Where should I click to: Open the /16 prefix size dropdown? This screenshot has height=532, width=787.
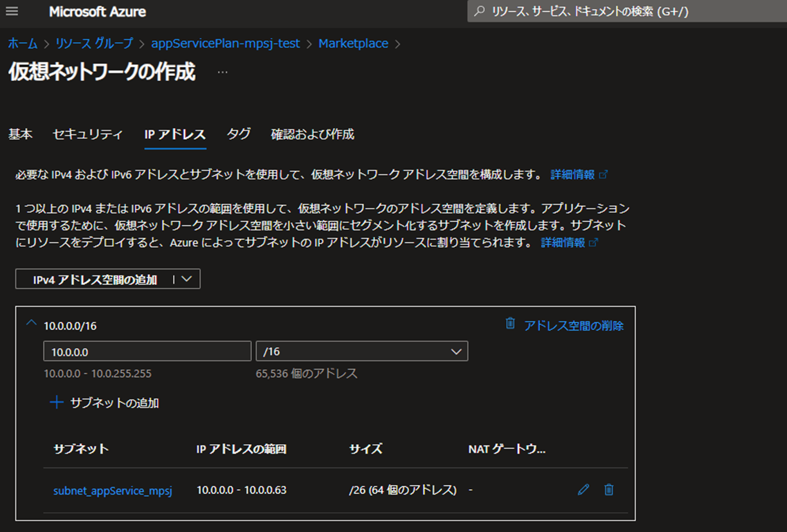[362, 351]
